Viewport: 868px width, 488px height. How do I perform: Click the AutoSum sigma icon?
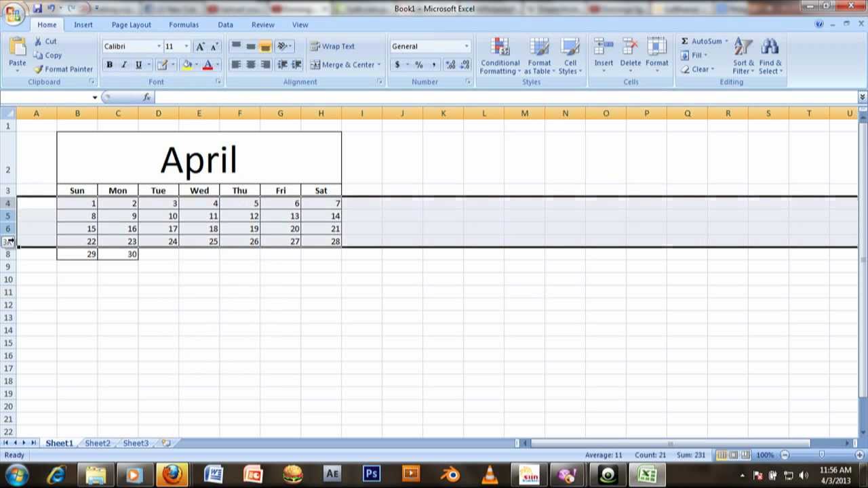pyautogui.click(x=685, y=41)
